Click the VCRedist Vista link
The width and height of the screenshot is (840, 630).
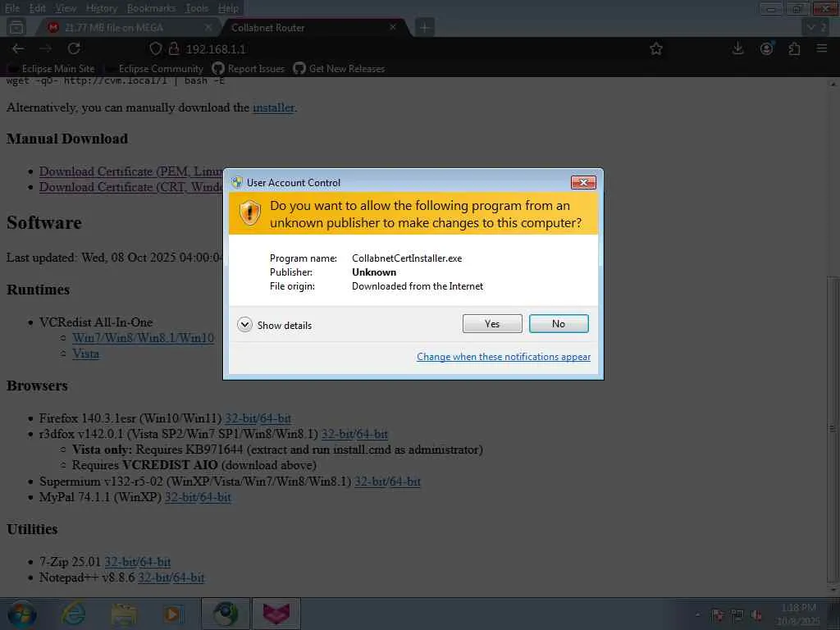(x=85, y=354)
